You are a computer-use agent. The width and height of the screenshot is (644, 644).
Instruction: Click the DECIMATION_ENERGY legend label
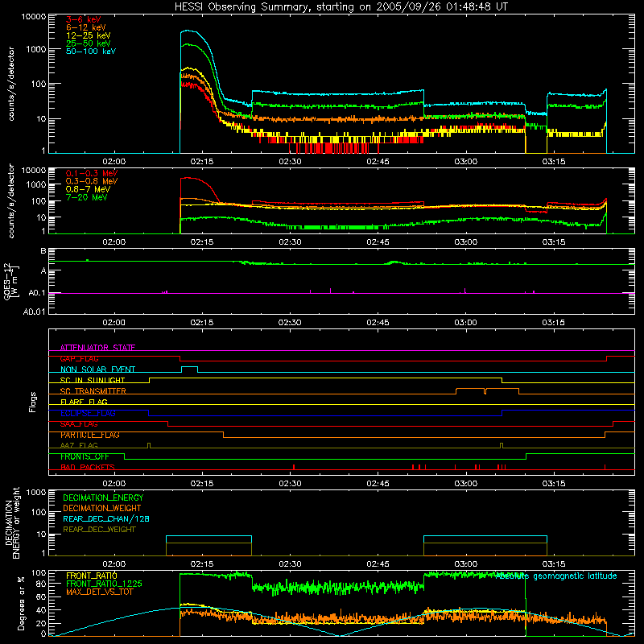tap(103, 497)
